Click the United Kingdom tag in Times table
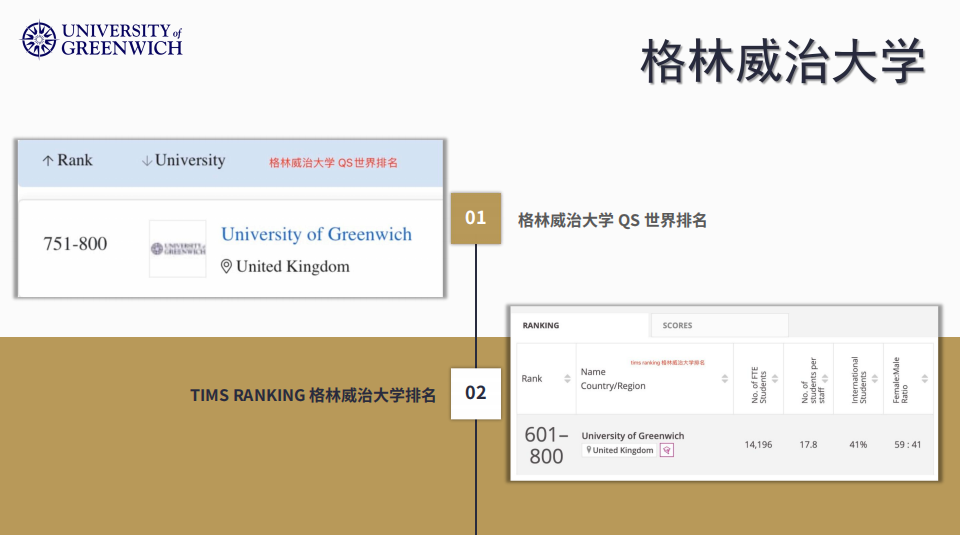This screenshot has width=960, height=535. coord(619,450)
